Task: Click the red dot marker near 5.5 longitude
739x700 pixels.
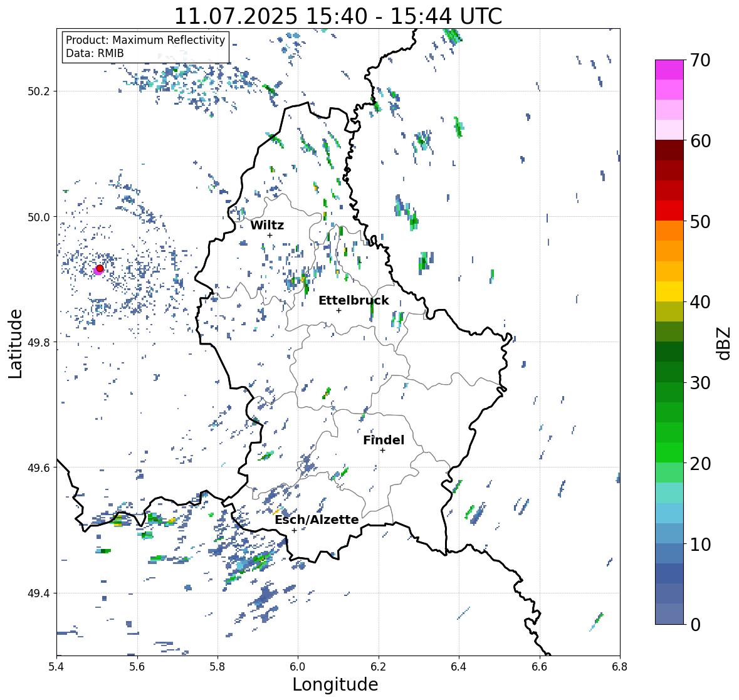Action: click(x=100, y=268)
